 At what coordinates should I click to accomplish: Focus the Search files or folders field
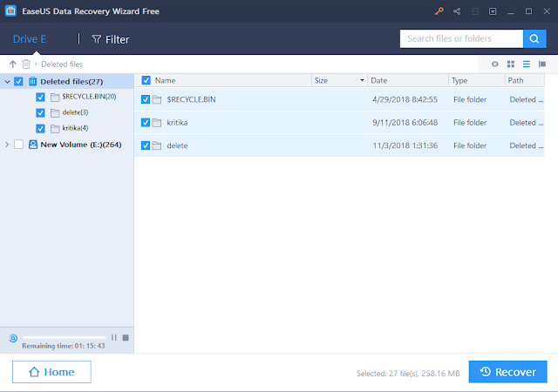coord(461,39)
